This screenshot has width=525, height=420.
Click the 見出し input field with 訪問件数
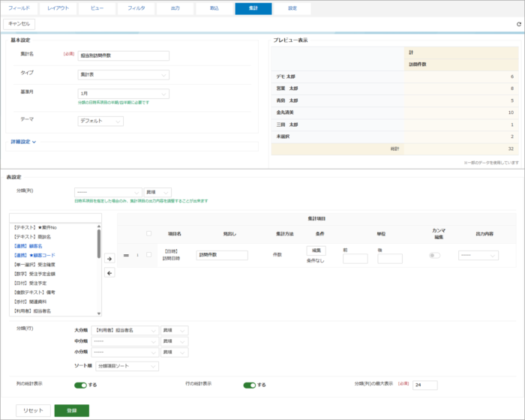pyautogui.click(x=222, y=255)
